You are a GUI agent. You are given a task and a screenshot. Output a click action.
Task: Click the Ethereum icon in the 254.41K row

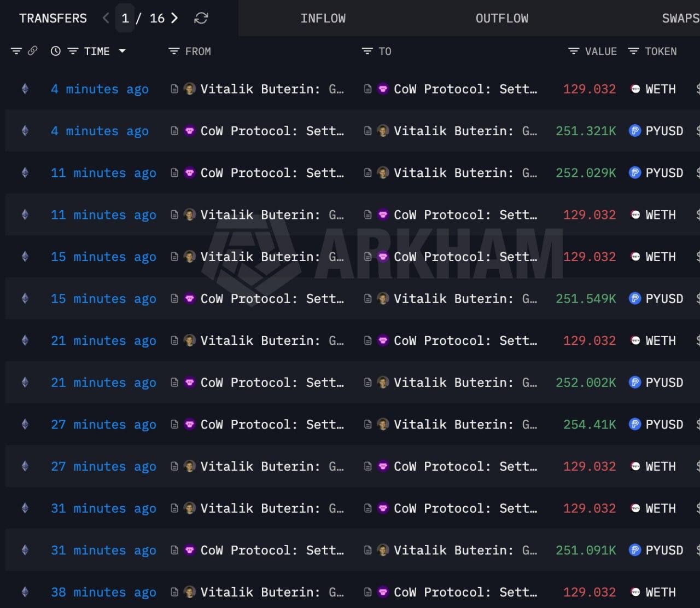(25, 424)
